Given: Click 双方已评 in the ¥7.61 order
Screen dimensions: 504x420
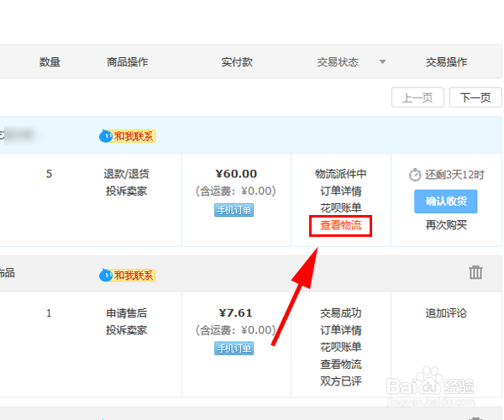Looking at the screenshot, I should coord(341,381).
